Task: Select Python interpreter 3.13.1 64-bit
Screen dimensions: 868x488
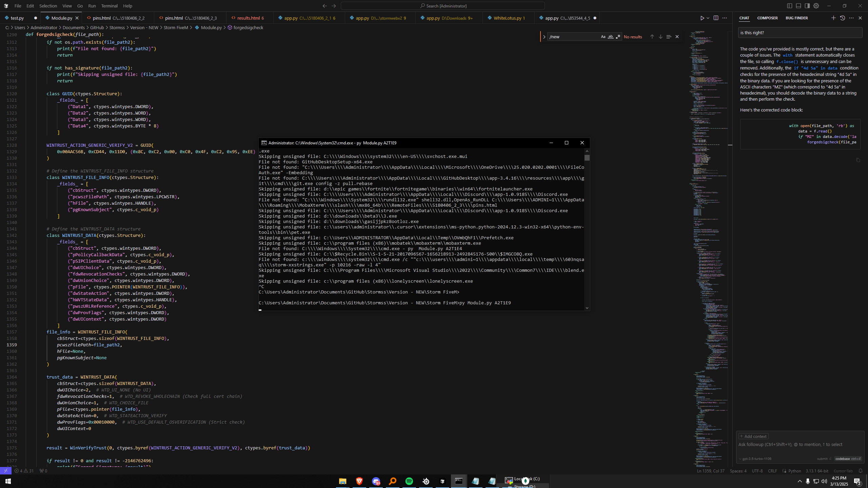Action: click(817, 471)
